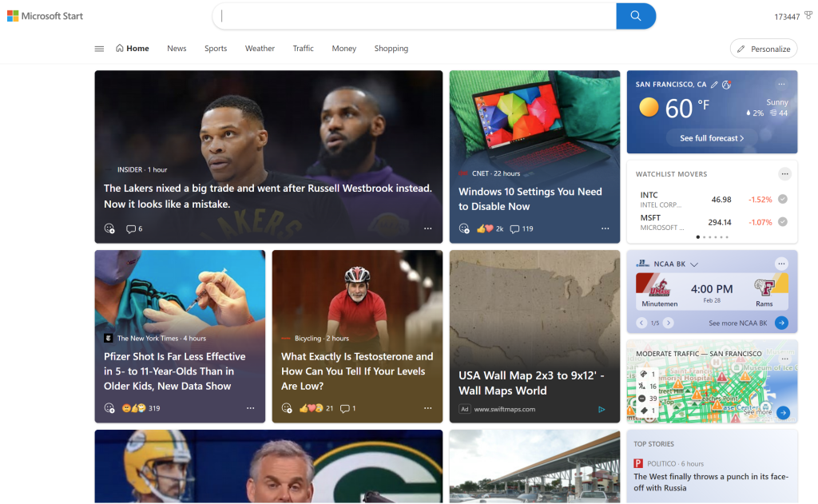Viewport: 818px width, 504px height.
Task: Click the blue arrow on traffic map card
Action: pyautogui.click(x=783, y=413)
